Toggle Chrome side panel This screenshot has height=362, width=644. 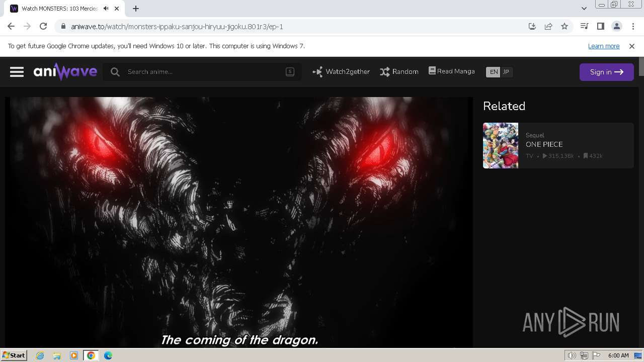(600, 26)
